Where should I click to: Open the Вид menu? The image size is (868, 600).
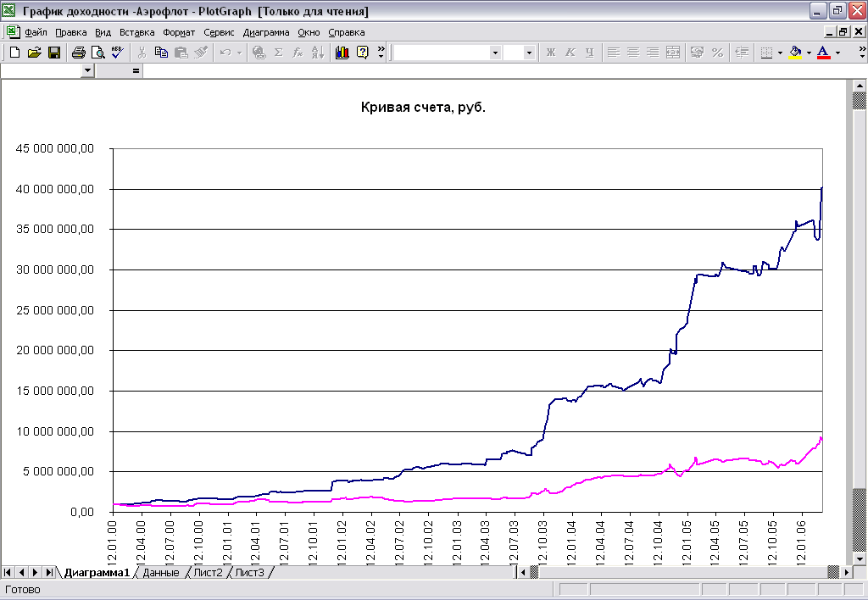(103, 32)
